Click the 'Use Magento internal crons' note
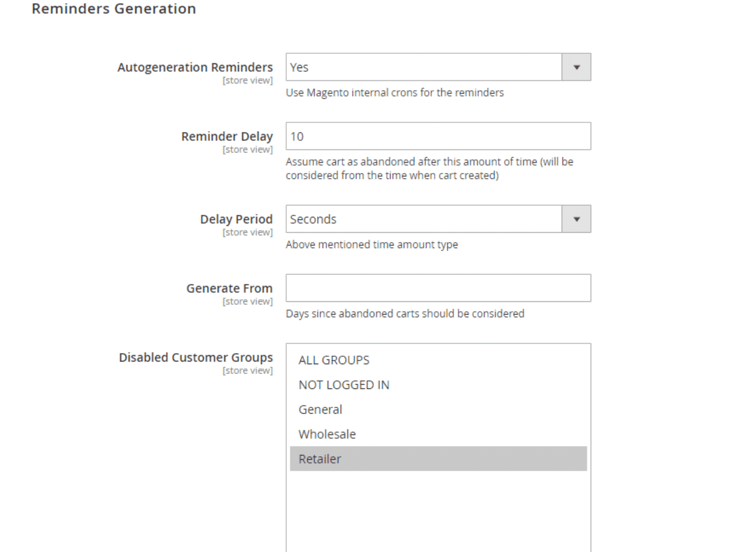Image resolution: width=756 pixels, height=552 pixels. click(395, 93)
